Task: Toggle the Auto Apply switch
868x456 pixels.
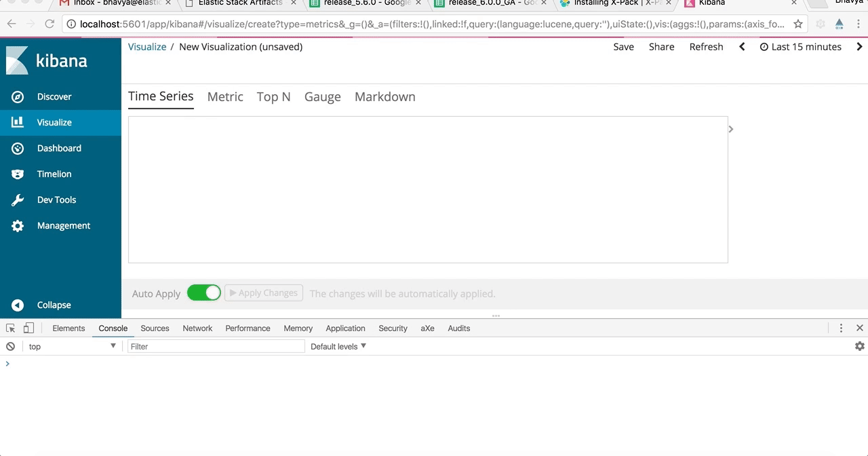Action: (204, 293)
